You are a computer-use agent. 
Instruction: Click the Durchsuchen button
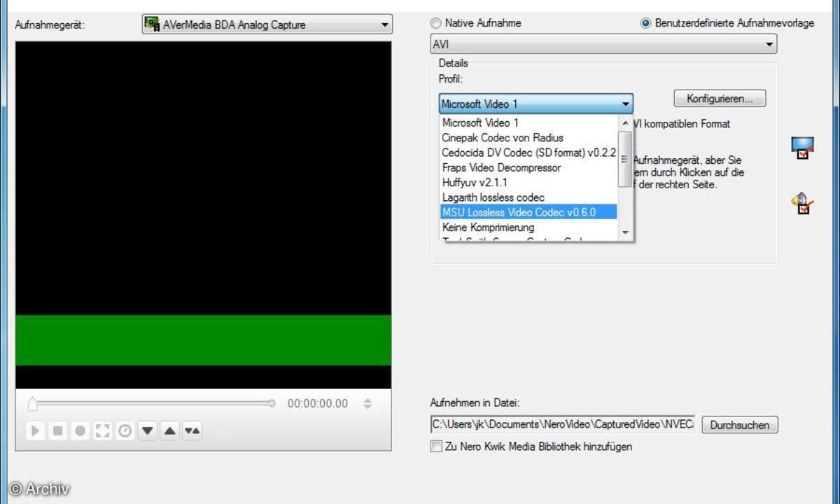click(740, 425)
